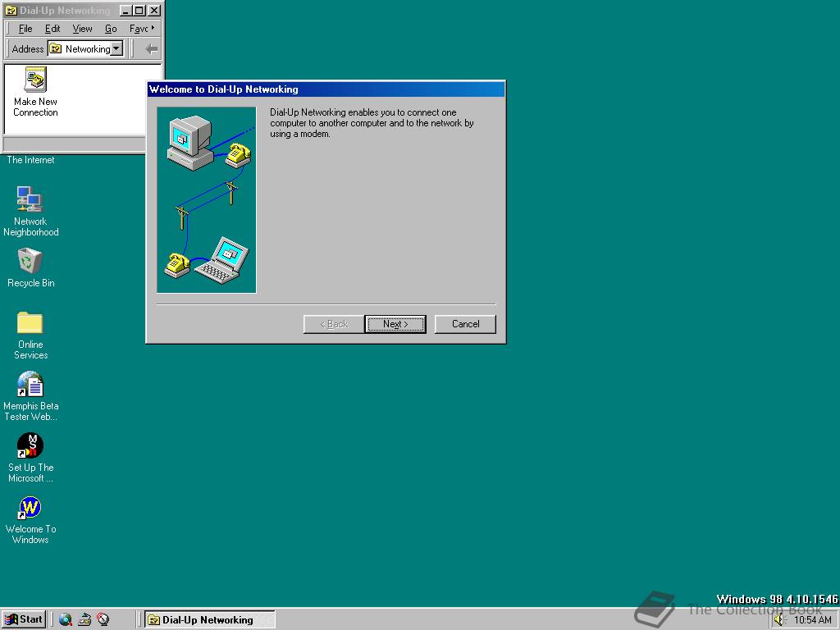Open the Favorites menu in Dial-Up Networking
840x630 pixels.
tap(138, 29)
